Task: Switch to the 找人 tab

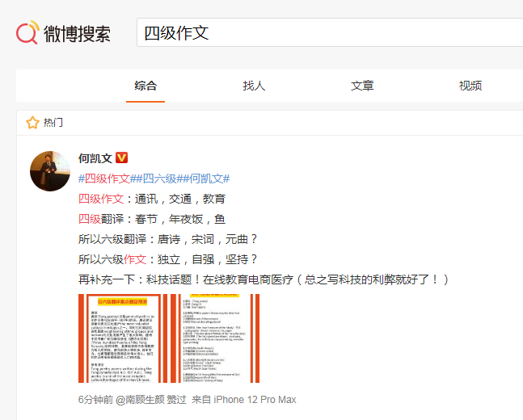Action: coord(254,86)
